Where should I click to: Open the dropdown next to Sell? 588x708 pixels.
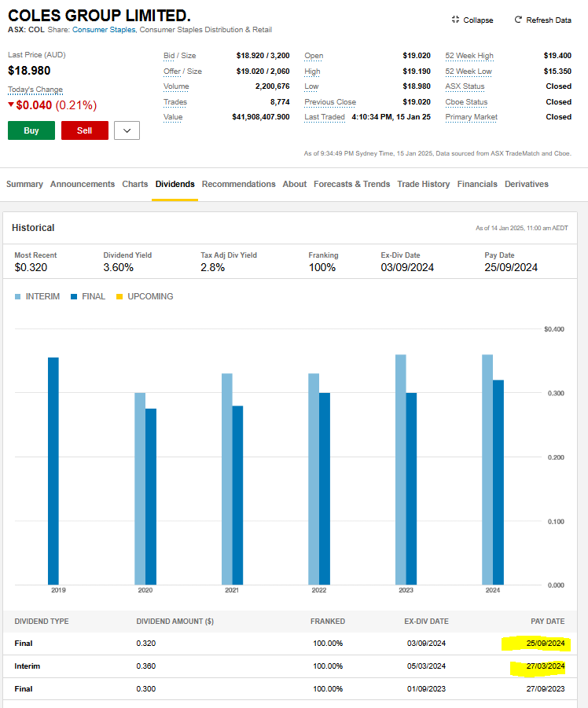(127, 130)
